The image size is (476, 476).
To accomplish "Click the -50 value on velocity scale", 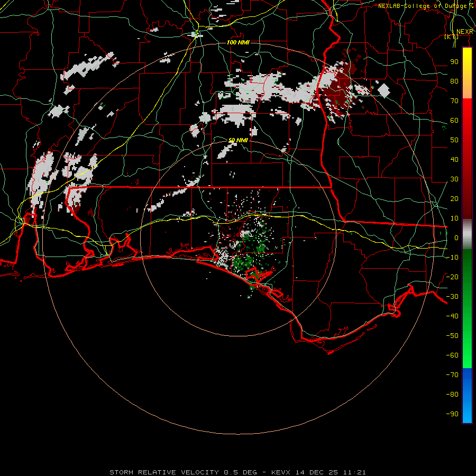I will click(x=452, y=336).
